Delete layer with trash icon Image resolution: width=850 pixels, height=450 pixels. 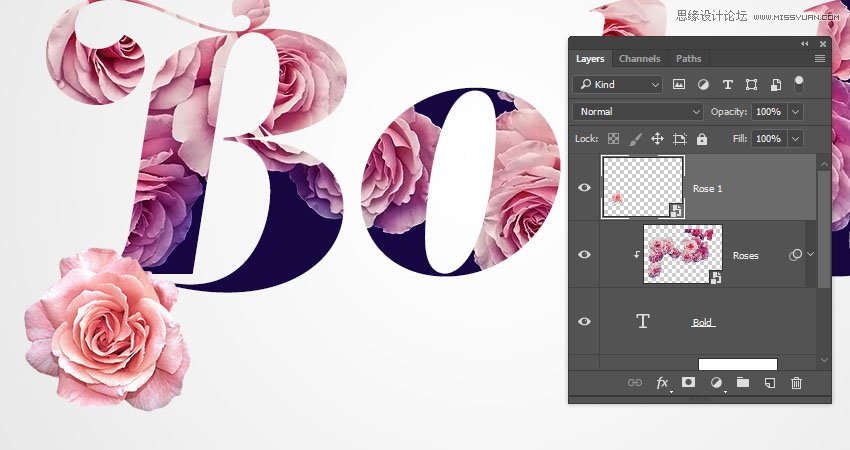796,383
